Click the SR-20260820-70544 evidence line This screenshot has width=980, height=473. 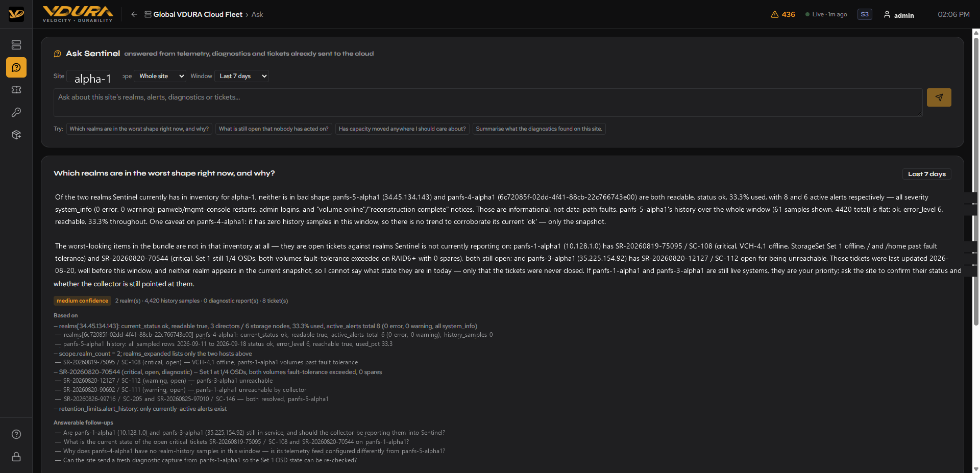point(218,372)
